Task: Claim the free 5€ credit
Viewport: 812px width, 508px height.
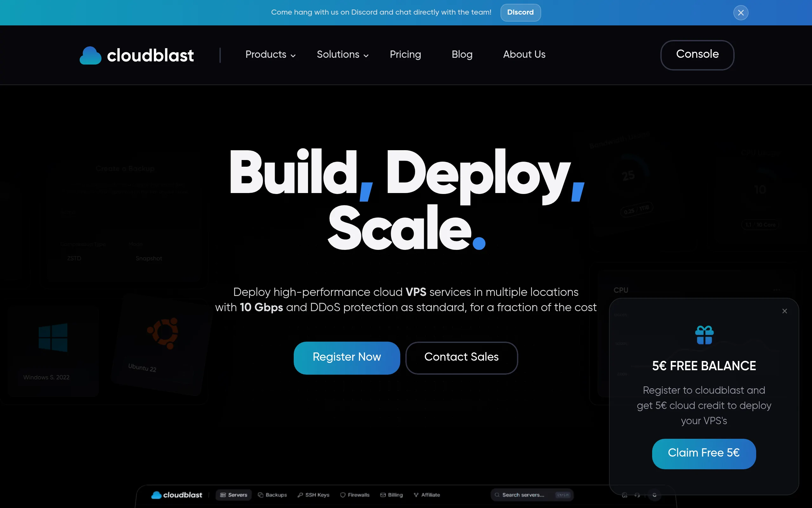Action: (x=704, y=454)
